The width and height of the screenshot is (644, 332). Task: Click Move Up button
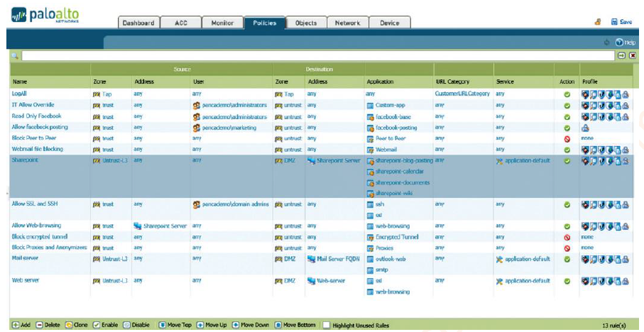(x=212, y=325)
